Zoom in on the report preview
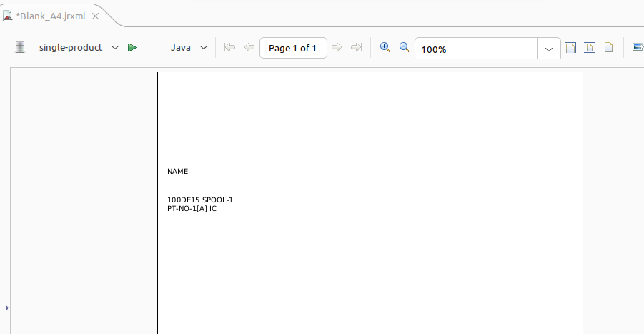The width and height of the screenshot is (644, 334). (x=385, y=48)
